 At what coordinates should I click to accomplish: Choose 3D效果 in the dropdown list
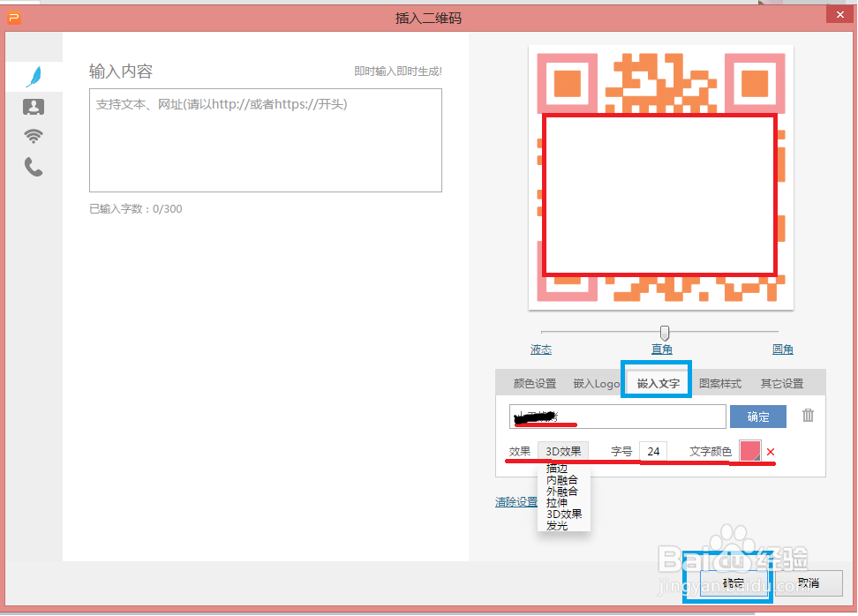(x=564, y=515)
